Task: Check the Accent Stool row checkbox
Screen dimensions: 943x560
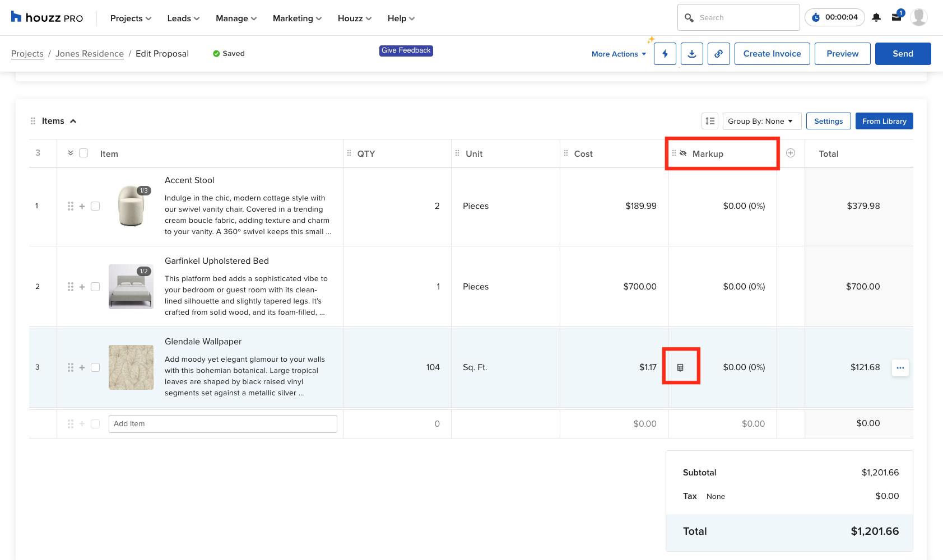Action: [95, 206]
